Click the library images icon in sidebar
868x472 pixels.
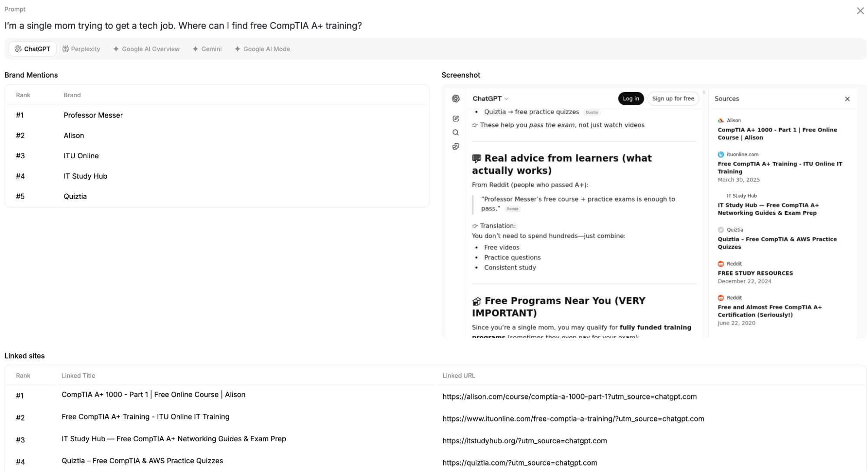click(455, 146)
